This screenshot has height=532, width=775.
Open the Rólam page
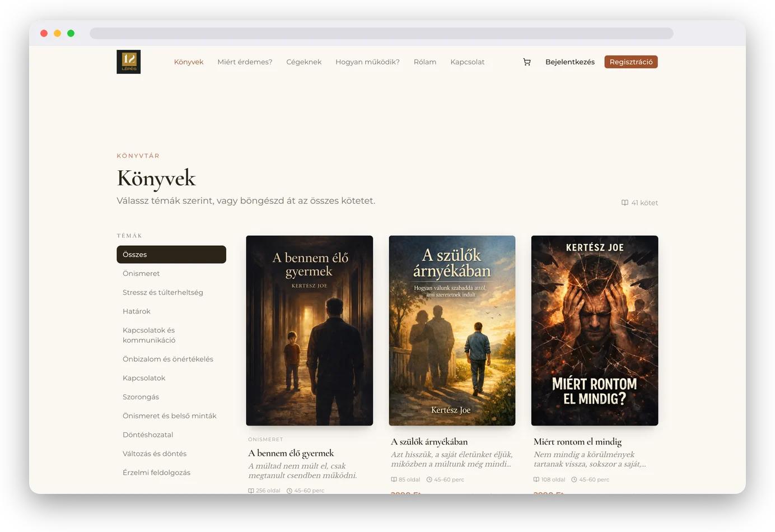(425, 62)
